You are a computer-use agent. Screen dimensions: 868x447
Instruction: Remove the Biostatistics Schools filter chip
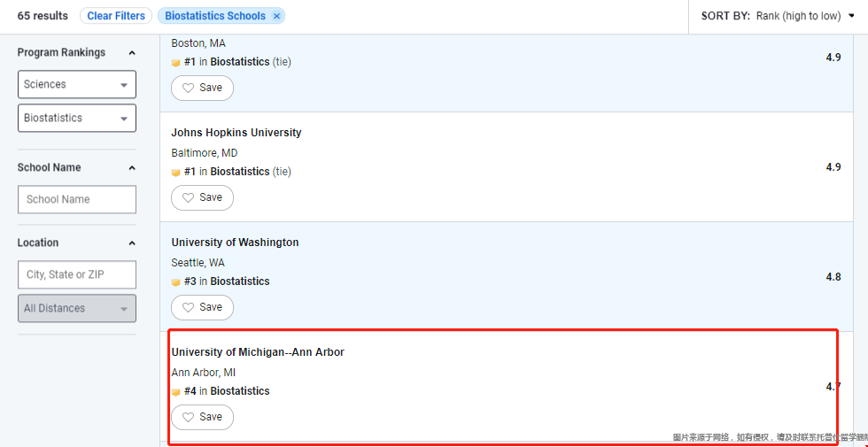click(x=276, y=17)
